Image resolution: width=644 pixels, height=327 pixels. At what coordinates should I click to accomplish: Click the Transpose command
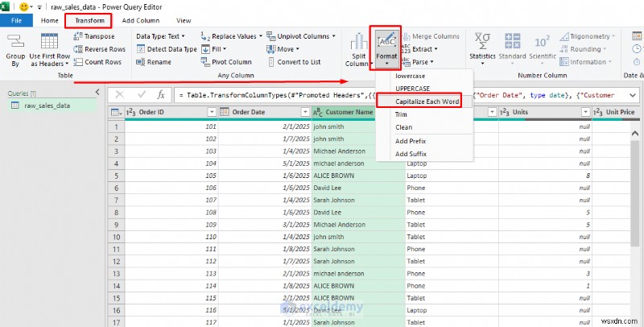pyautogui.click(x=94, y=36)
